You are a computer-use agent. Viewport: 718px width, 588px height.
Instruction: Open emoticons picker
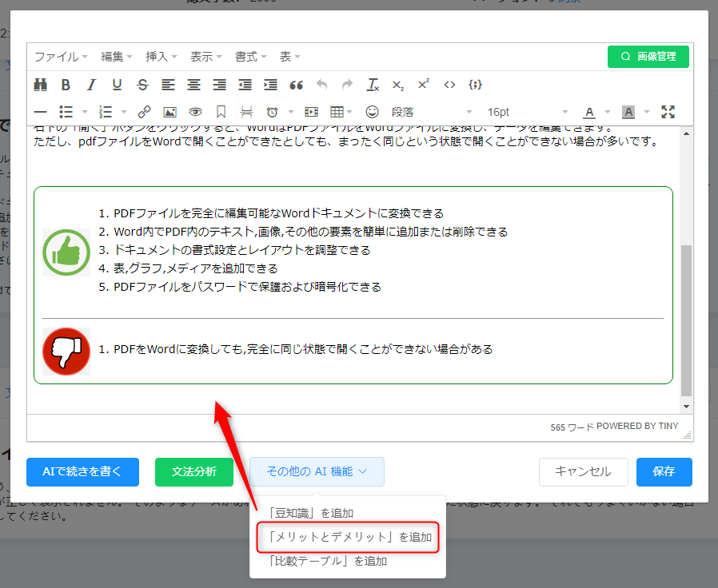click(x=373, y=112)
